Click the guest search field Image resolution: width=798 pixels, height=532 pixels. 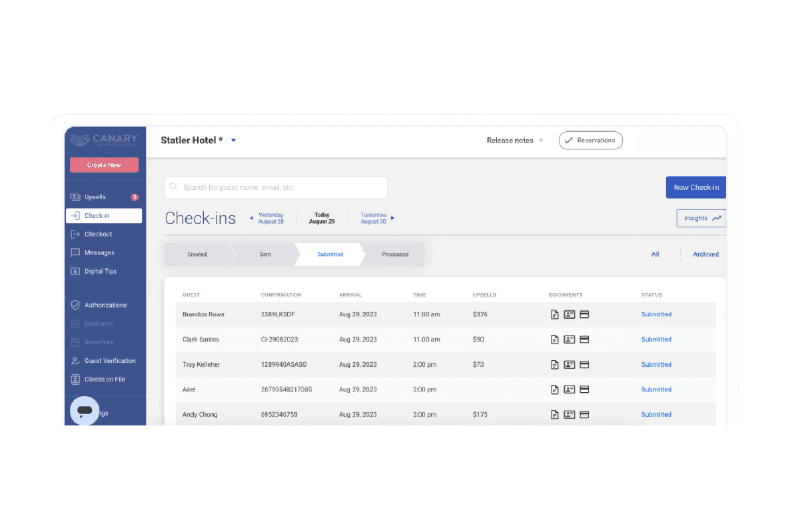click(276, 188)
